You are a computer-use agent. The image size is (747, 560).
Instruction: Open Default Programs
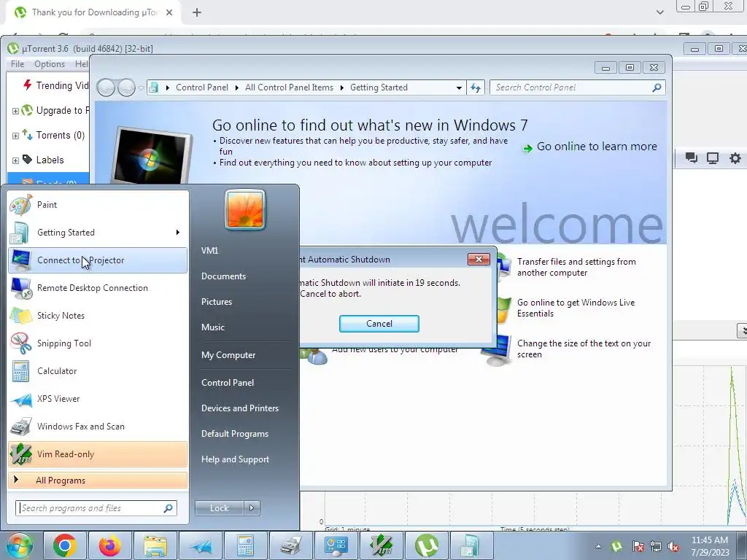(234, 434)
